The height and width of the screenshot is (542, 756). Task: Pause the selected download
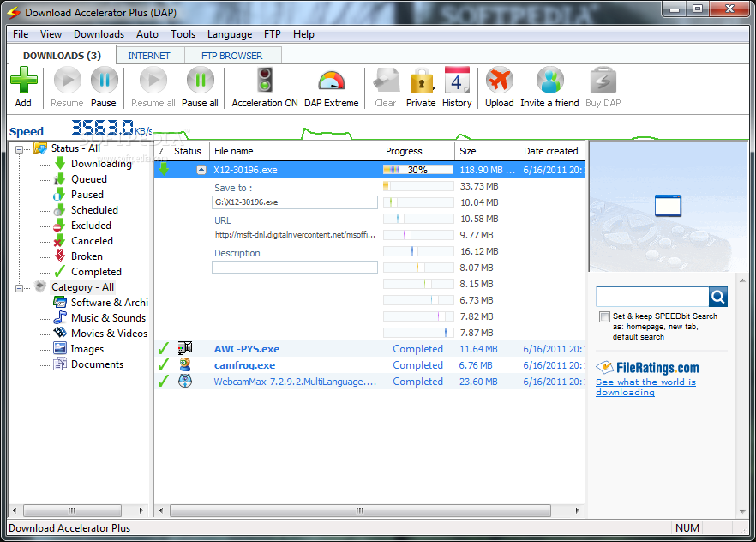(104, 81)
